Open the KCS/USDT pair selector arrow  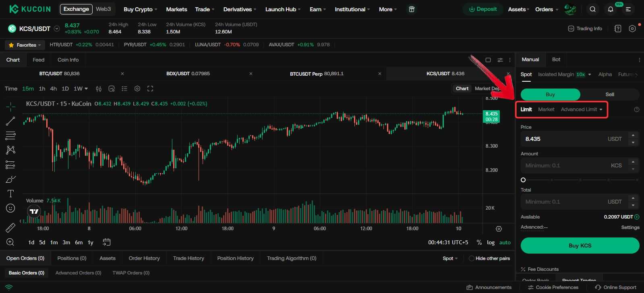pyautogui.click(x=57, y=29)
